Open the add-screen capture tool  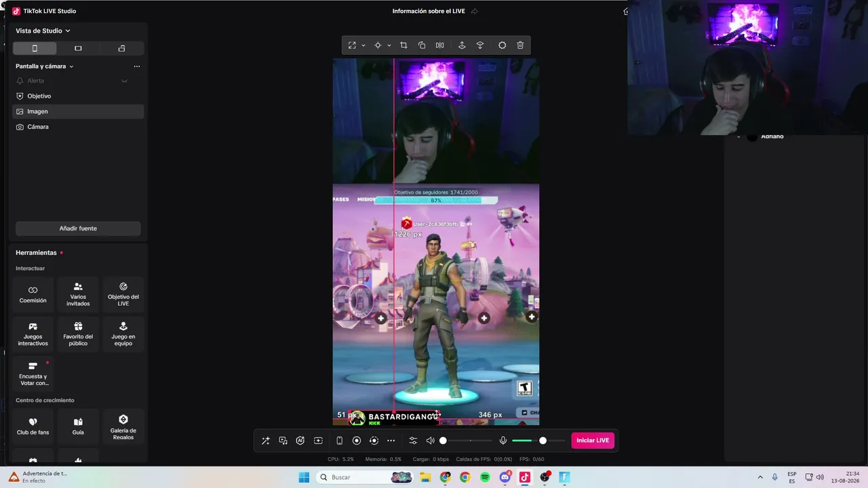(x=318, y=441)
